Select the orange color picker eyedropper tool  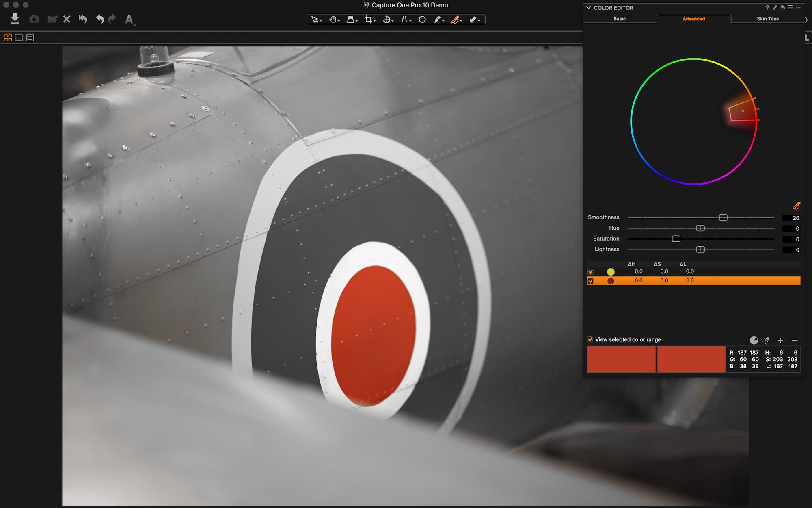(456, 20)
